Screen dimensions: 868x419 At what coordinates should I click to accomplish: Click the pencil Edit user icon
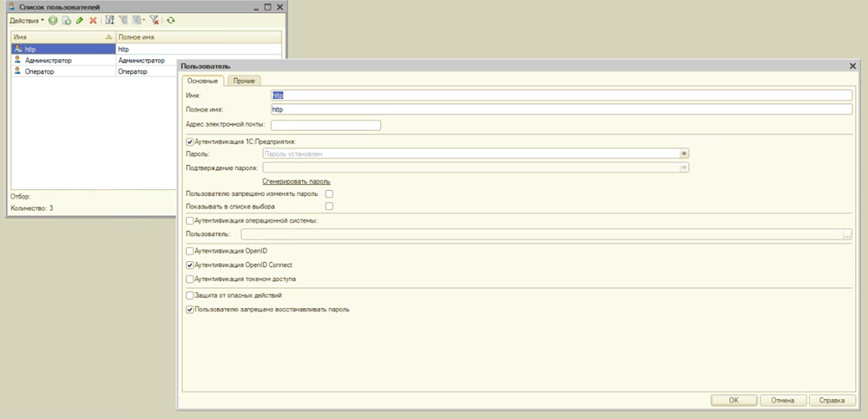click(x=79, y=20)
